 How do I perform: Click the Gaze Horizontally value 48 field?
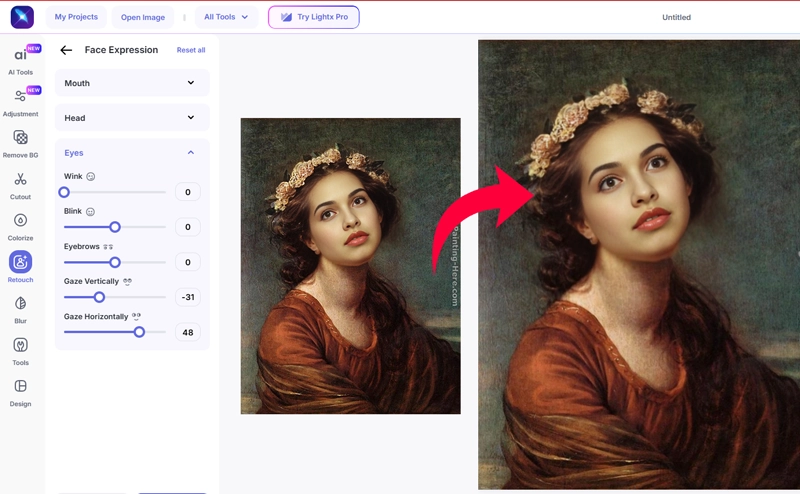pos(188,332)
